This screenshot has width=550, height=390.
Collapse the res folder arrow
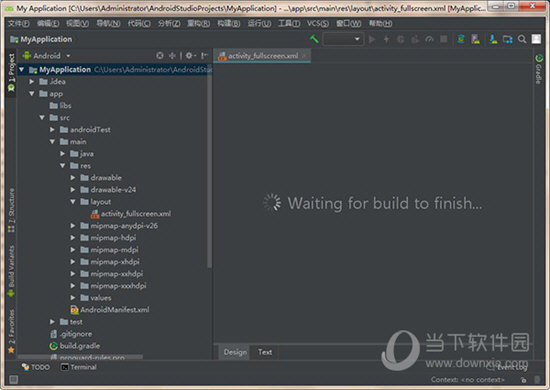click(62, 166)
